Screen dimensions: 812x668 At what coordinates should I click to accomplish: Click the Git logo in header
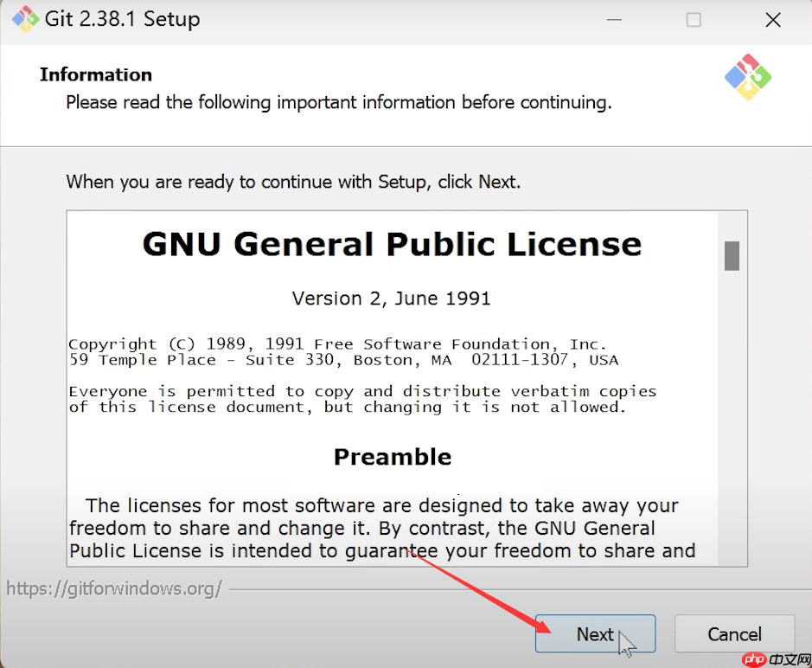point(748,77)
